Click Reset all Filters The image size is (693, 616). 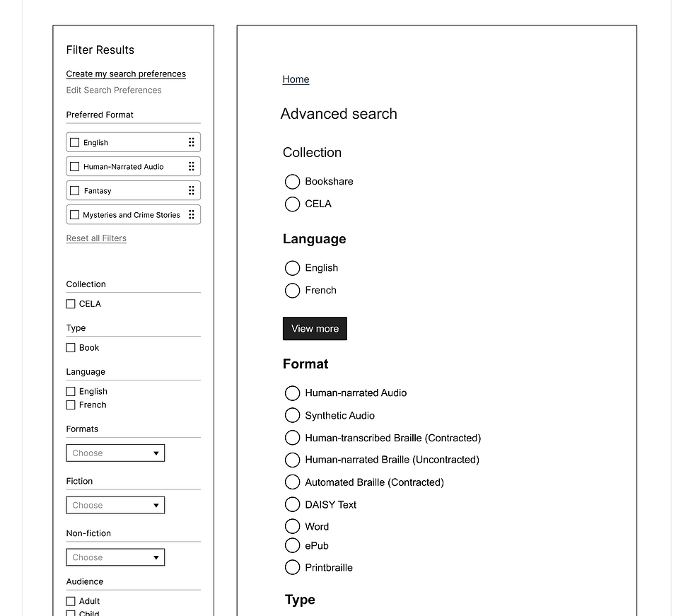(95, 238)
